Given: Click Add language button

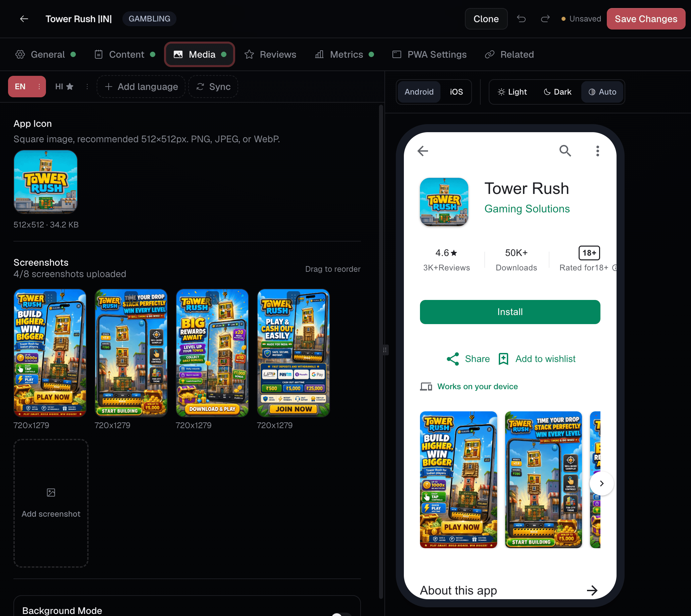Looking at the screenshot, I should coord(141,87).
